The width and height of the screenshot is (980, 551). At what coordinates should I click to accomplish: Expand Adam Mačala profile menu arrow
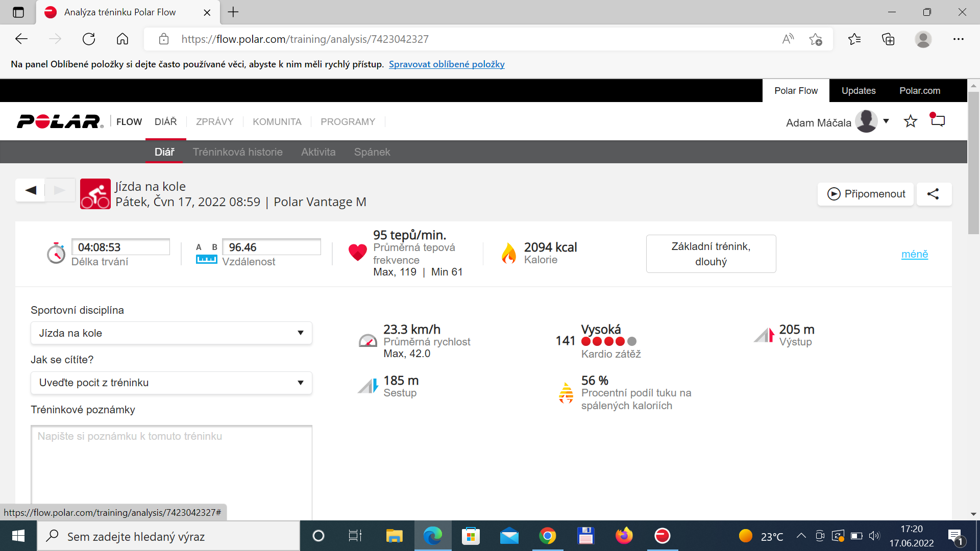pos(886,121)
